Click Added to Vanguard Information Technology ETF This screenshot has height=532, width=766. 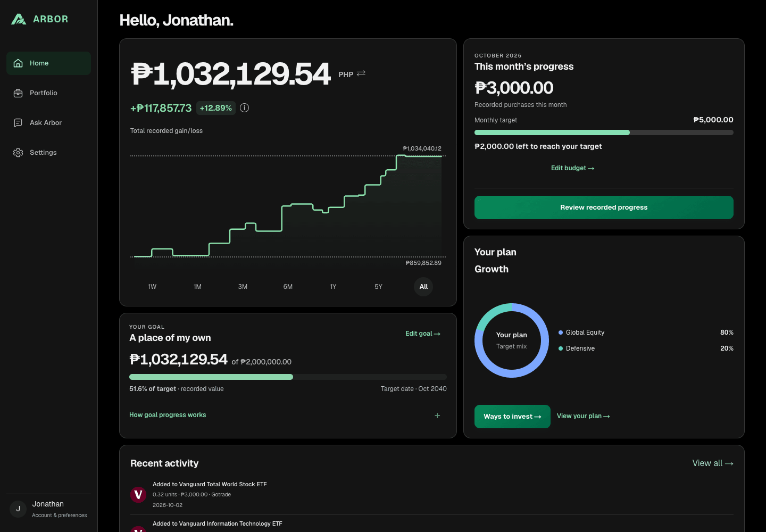[x=217, y=523]
